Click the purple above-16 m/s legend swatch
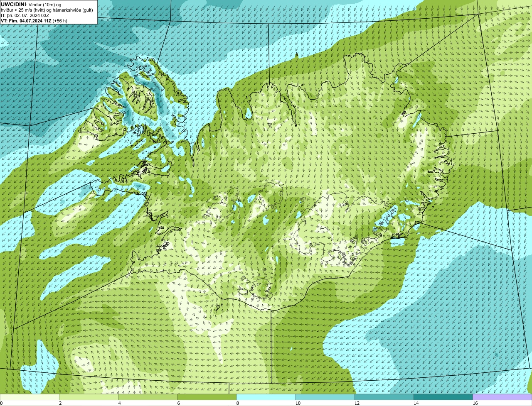This screenshot has width=532, height=406. point(502,397)
